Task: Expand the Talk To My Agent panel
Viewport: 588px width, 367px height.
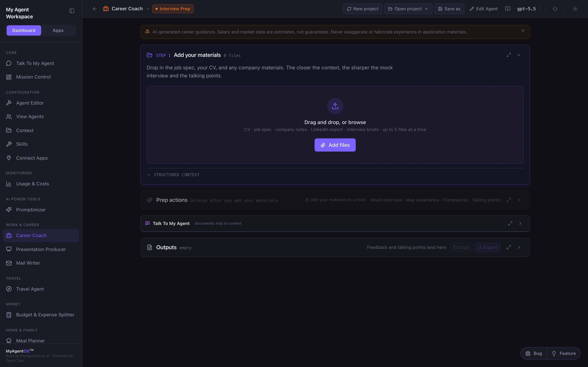Action: (x=520, y=224)
